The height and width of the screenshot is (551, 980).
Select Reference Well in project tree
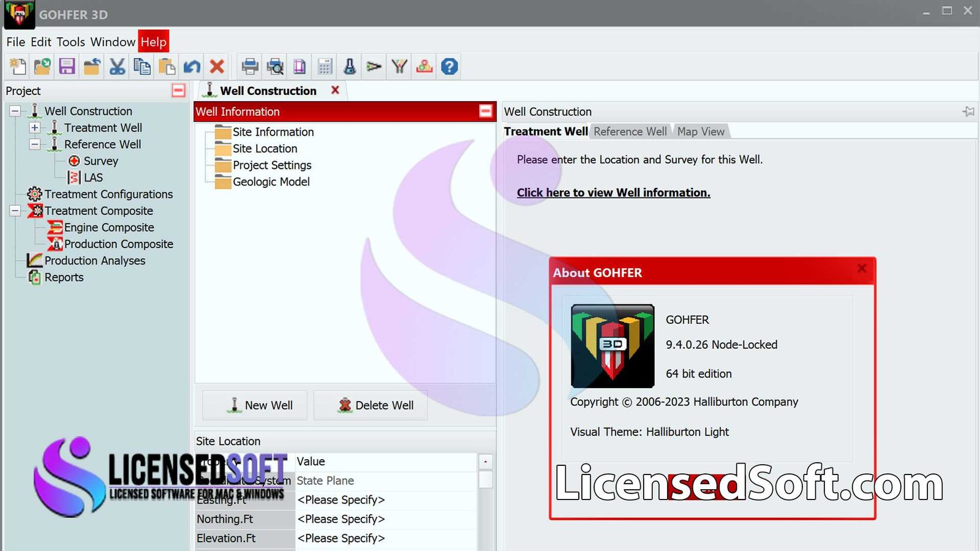[102, 144]
